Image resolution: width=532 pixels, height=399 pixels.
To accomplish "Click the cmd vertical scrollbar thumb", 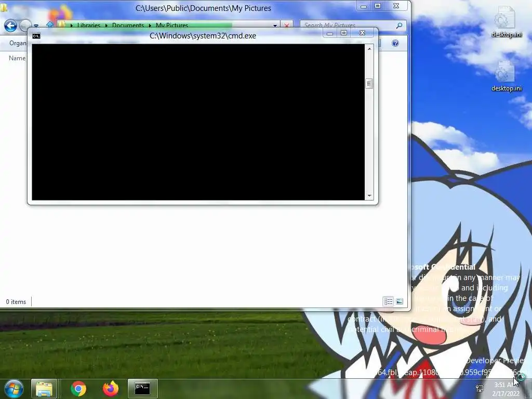I will [369, 84].
